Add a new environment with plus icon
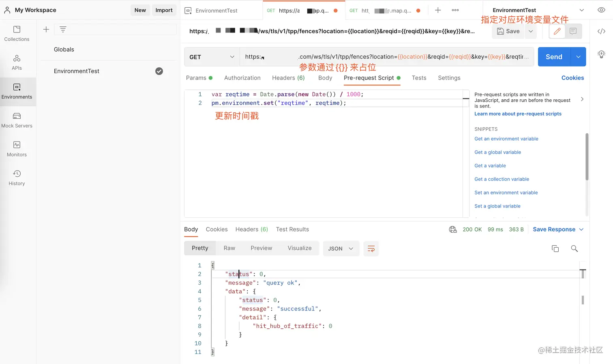 point(46,29)
